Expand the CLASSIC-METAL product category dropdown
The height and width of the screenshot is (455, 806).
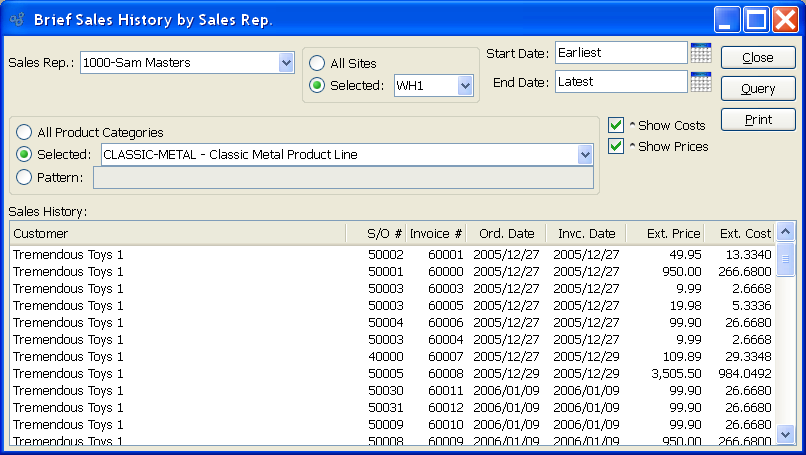pyautogui.click(x=585, y=155)
